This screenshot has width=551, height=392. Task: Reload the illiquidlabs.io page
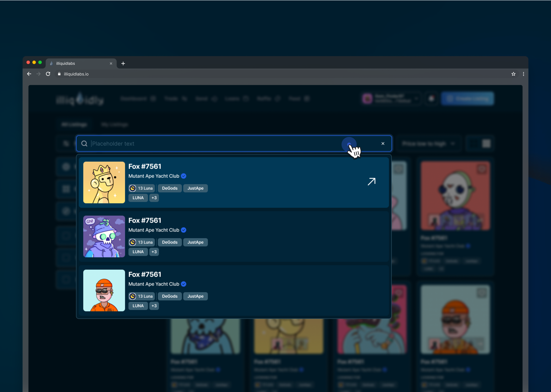pyautogui.click(x=48, y=74)
